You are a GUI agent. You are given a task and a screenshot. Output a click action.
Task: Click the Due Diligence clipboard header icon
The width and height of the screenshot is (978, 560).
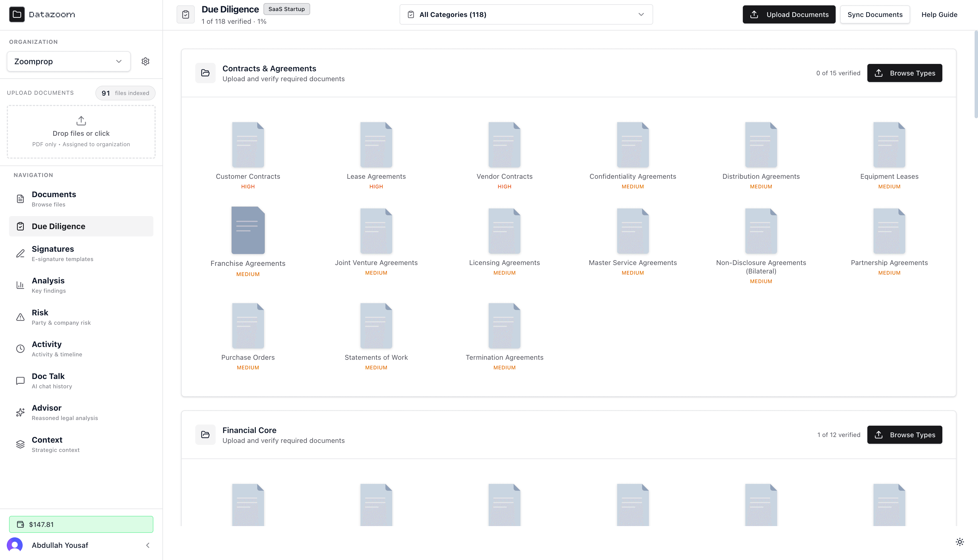[186, 15]
